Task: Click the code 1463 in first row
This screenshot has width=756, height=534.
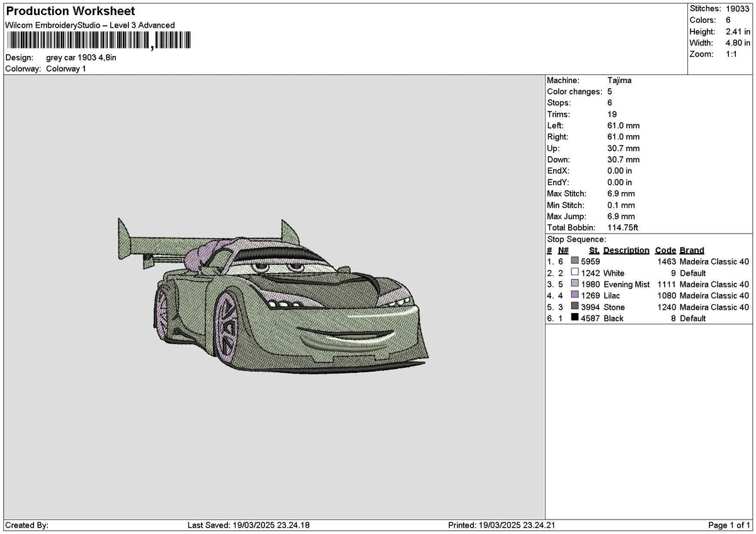Action: (x=666, y=262)
